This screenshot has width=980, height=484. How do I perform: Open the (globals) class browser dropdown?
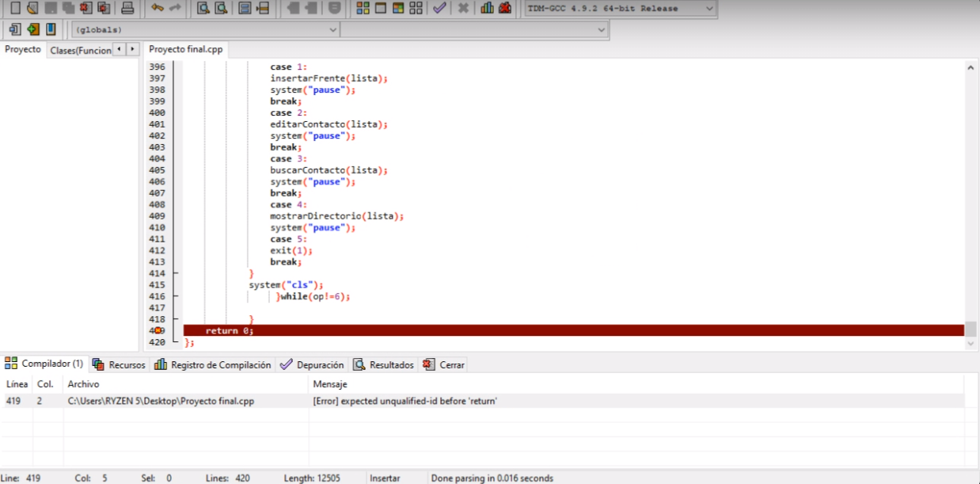tap(333, 29)
